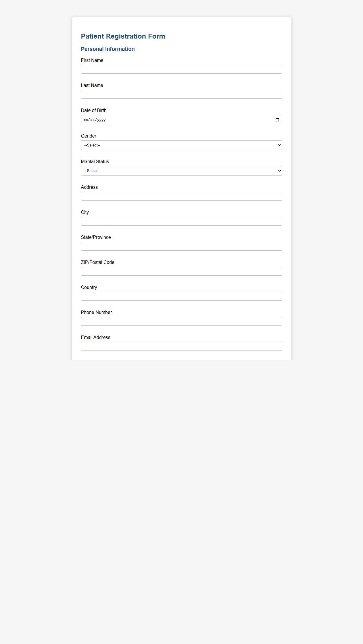
Task: Select the State/Province input box
Action: point(181,246)
